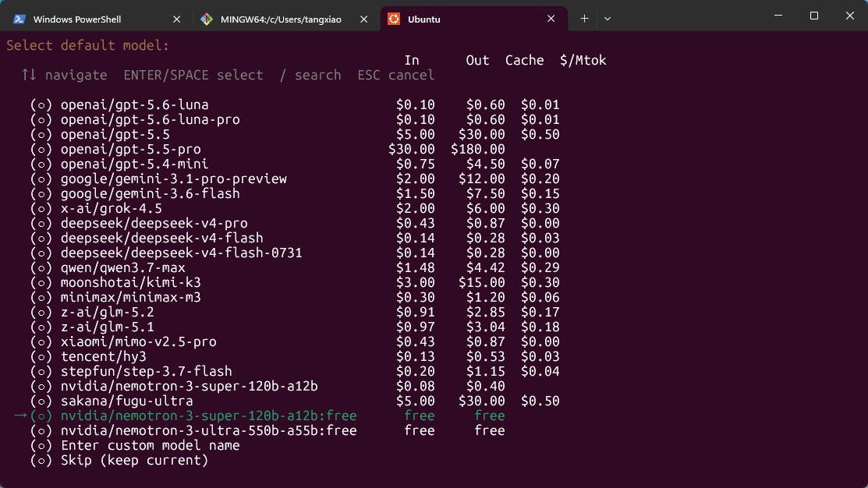868x488 pixels.
Task: Close the Ubuntu tab
Action: 551,19
